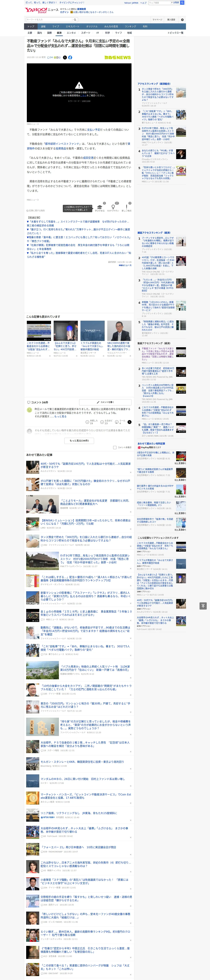Image resolution: width=210 pixels, height=980 pixels.
Task: Open video ranking item '多くの企業で内定式'
Action: tap(158, 371)
